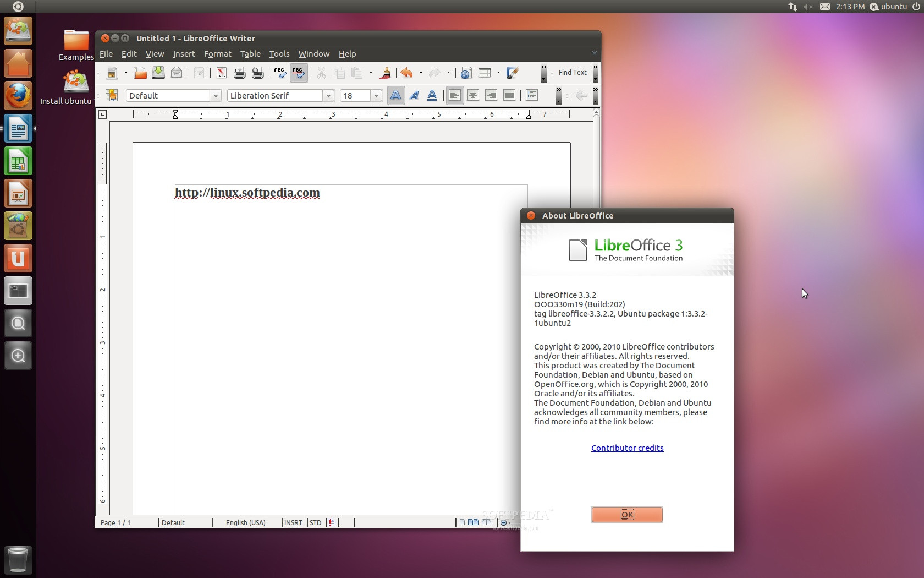Toggle Bold formatting
This screenshot has height=578, width=924.
point(395,95)
